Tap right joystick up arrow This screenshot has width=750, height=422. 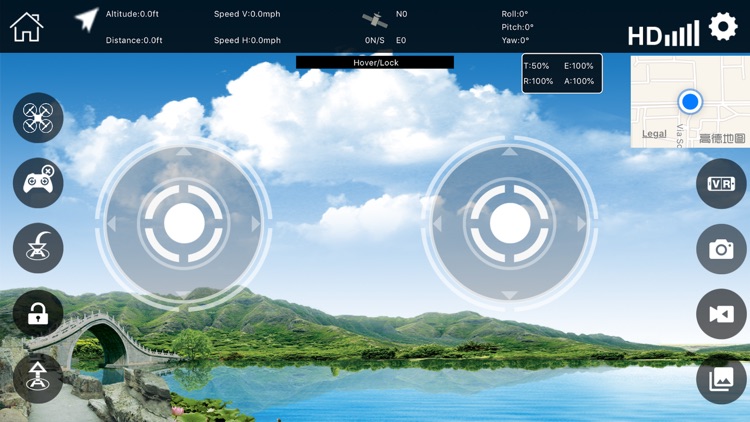pyautogui.click(x=509, y=152)
